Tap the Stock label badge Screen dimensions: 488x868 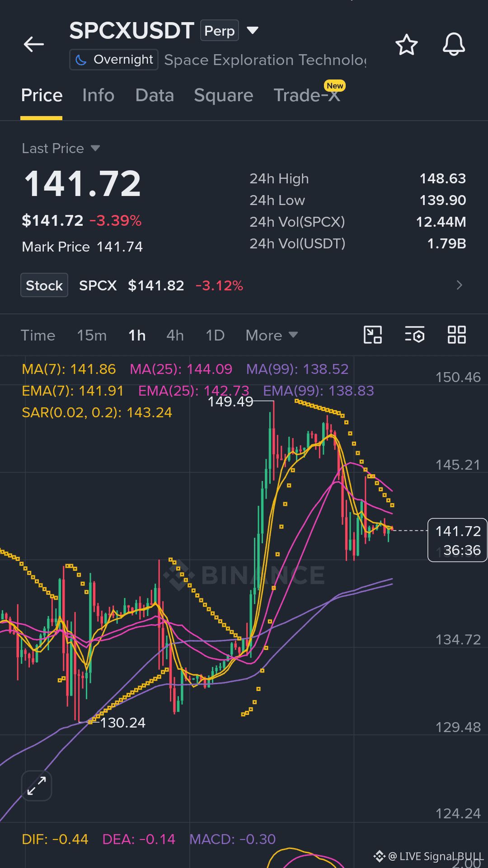[x=44, y=285]
